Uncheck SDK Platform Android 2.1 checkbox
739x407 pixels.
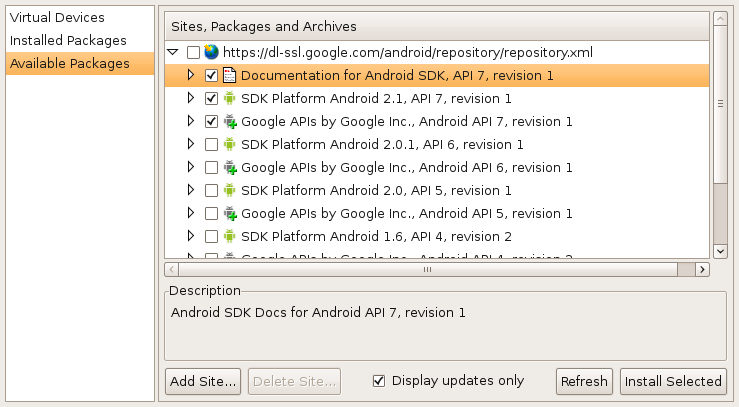coord(211,98)
